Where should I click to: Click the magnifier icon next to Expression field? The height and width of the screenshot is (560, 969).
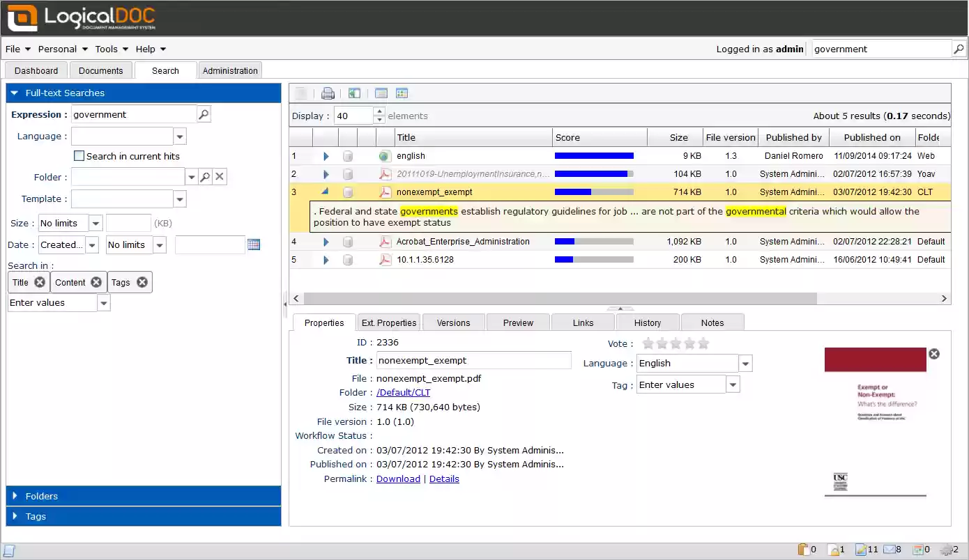click(203, 114)
